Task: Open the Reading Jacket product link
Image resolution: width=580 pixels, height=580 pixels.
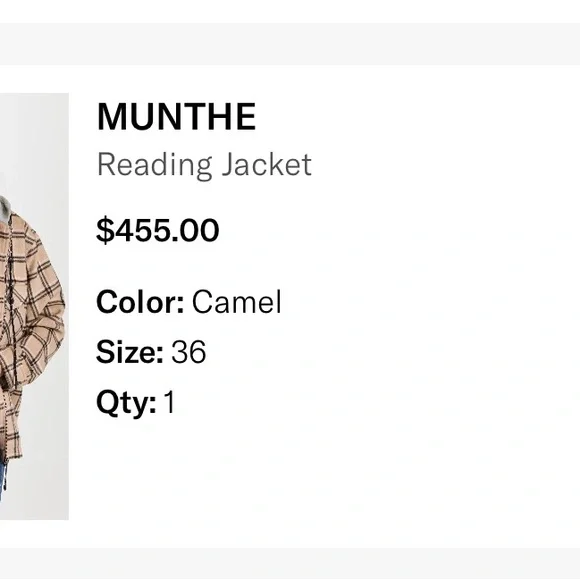Action: pos(204,165)
